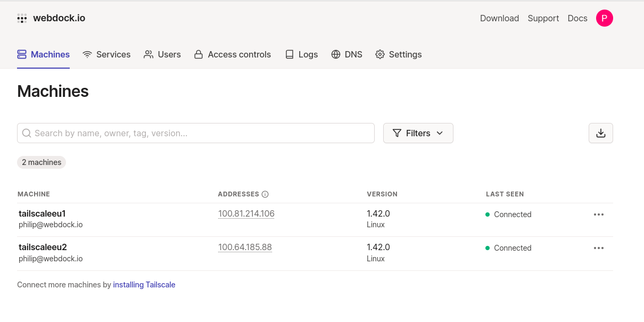The image size is (644, 322).
Task: Open tailscaleeu2 three-dot options menu
Action: pyautogui.click(x=598, y=248)
